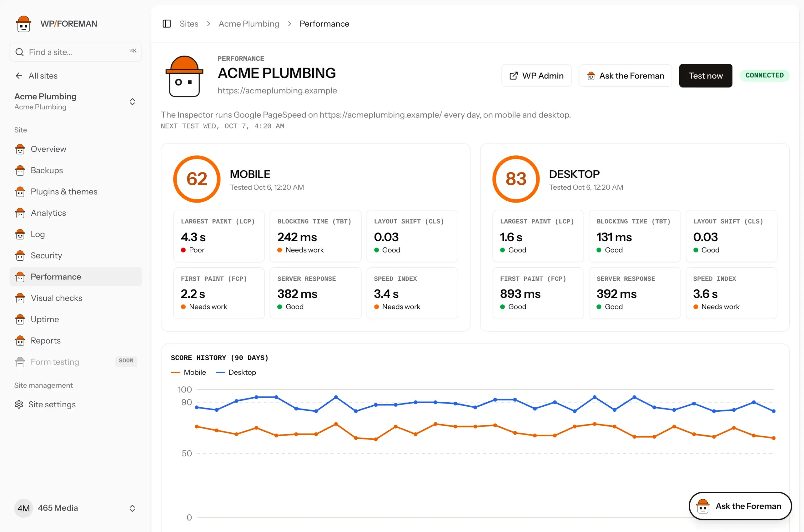Click the mobile Server Response 382 ms card
Viewport: 804px width, 532px height.
[x=316, y=293]
